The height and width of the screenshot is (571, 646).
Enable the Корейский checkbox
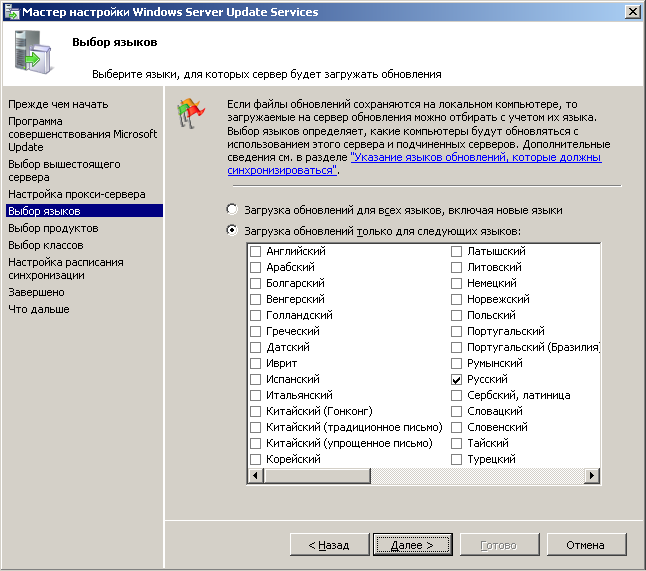(x=255, y=459)
